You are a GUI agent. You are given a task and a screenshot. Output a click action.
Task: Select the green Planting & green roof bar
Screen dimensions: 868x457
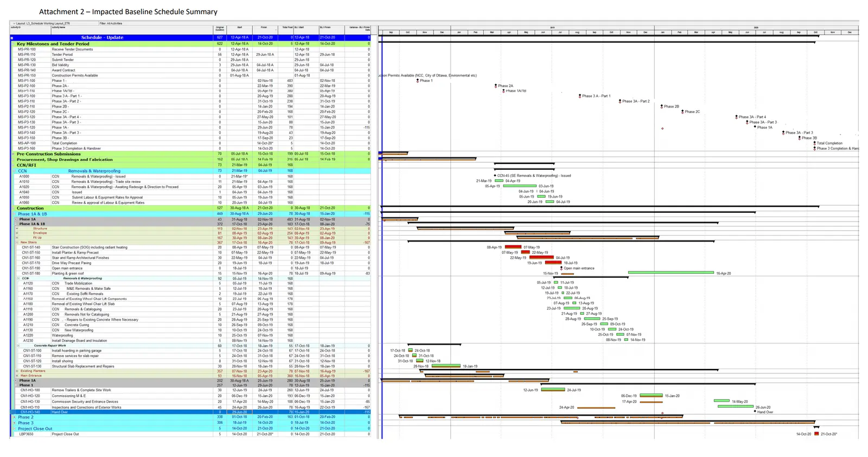[x=671, y=273]
